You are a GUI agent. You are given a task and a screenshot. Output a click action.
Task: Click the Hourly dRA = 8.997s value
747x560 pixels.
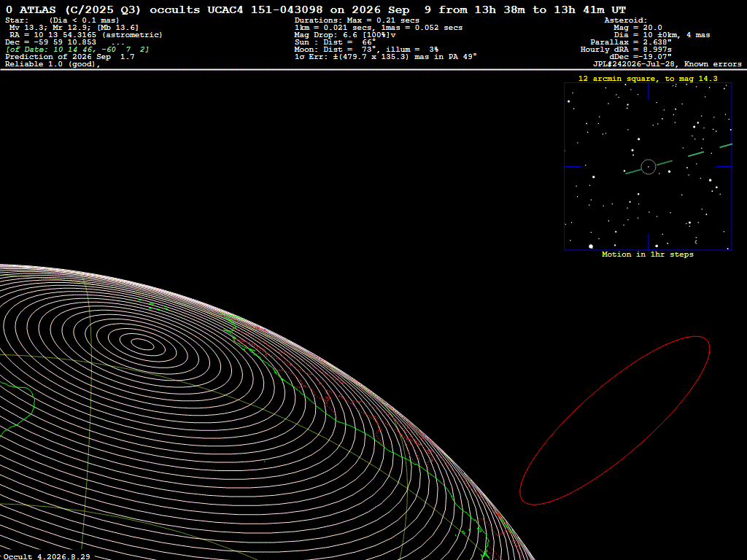tap(626, 50)
